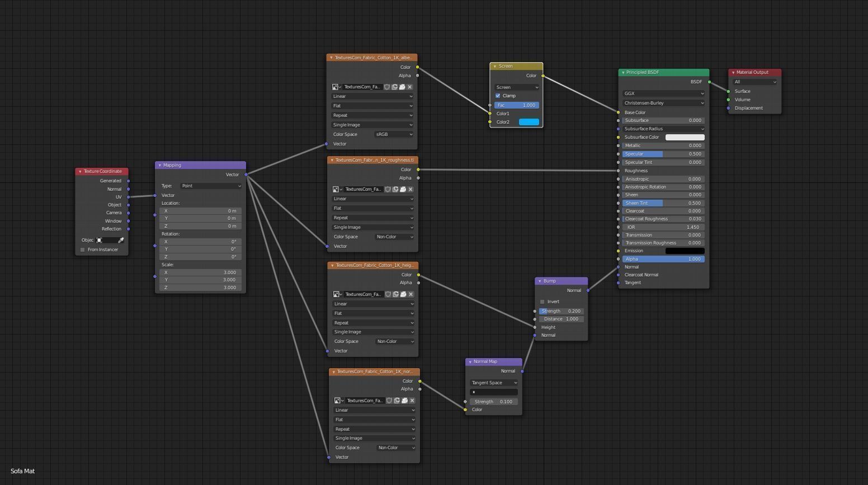Open roughness node Non-Color color space dropdown
This screenshot has width=868, height=485.
(x=395, y=237)
